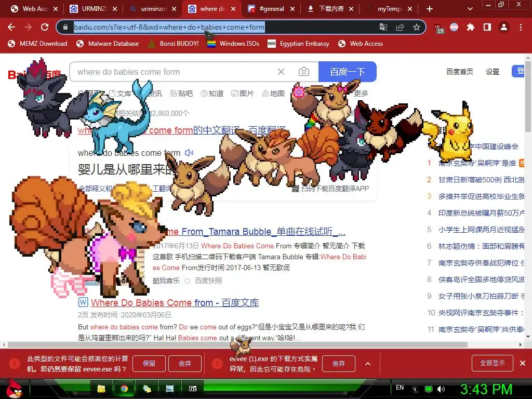
Task: Click the horizontal page scrollbar
Action: (237, 345)
